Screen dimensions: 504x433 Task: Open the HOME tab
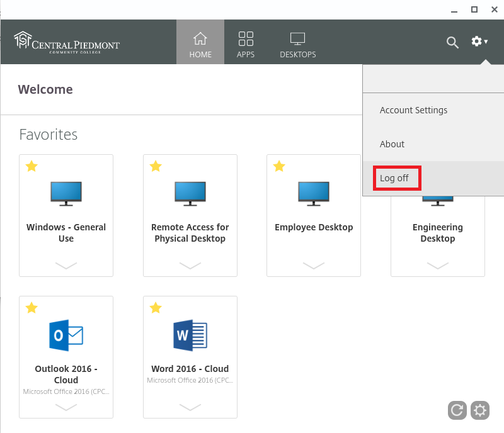(x=200, y=42)
